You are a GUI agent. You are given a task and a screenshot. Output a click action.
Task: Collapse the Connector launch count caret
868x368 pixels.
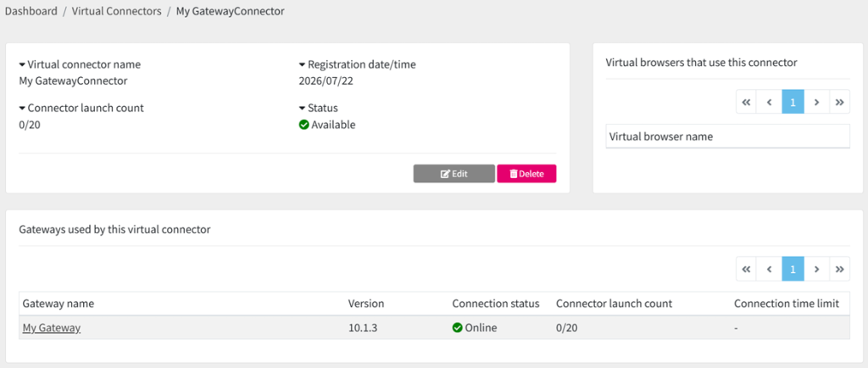click(22, 109)
